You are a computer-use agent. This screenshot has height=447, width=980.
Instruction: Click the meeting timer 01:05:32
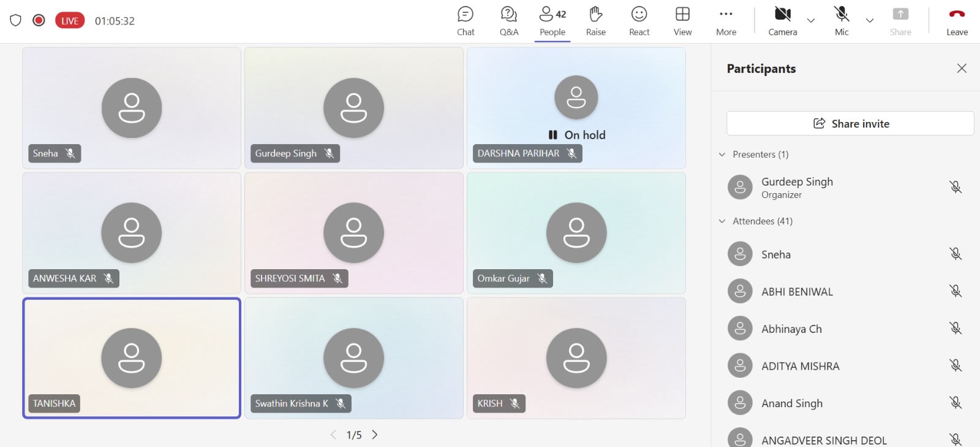pyautogui.click(x=115, y=21)
